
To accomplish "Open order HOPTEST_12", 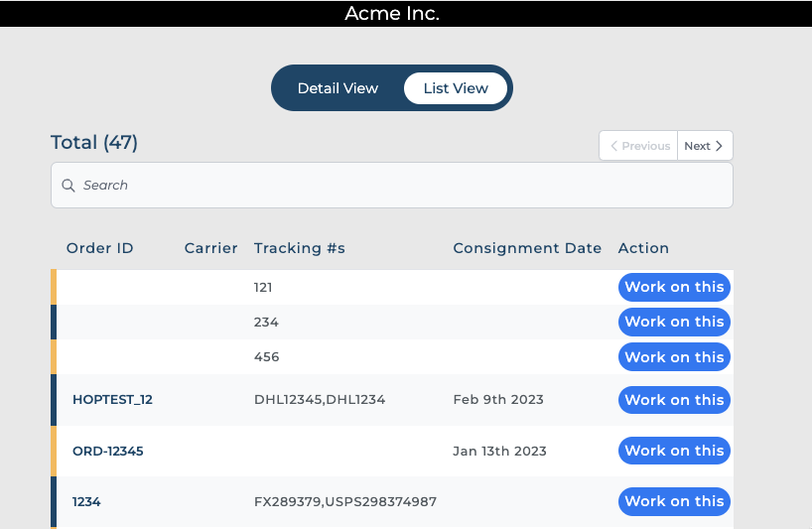I will click(112, 400).
